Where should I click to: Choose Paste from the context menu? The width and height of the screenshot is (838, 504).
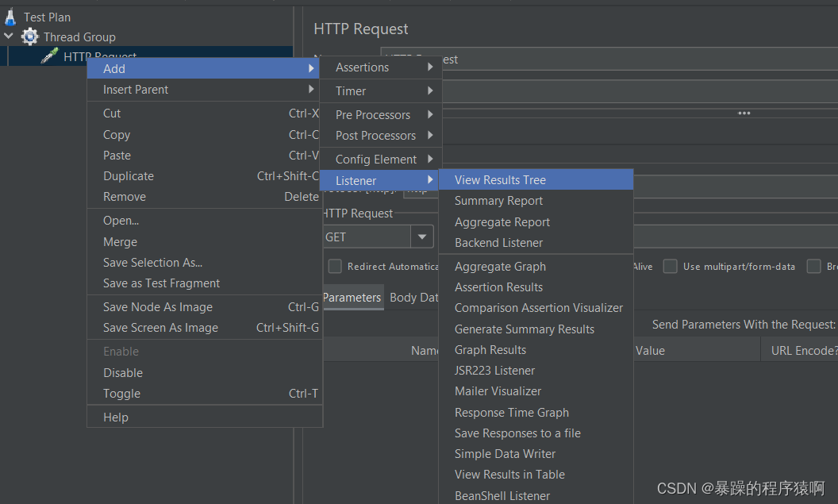tap(203, 156)
